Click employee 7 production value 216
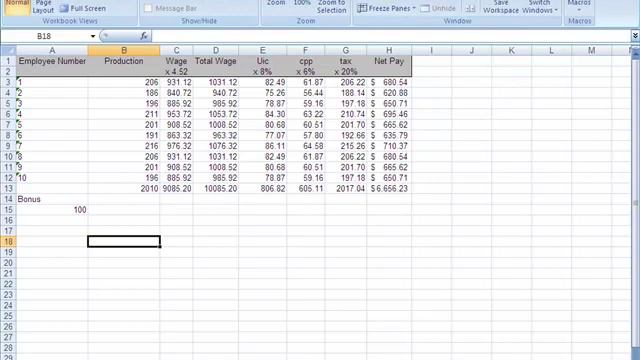This screenshot has width=640, height=360. [x=124, y=146]
